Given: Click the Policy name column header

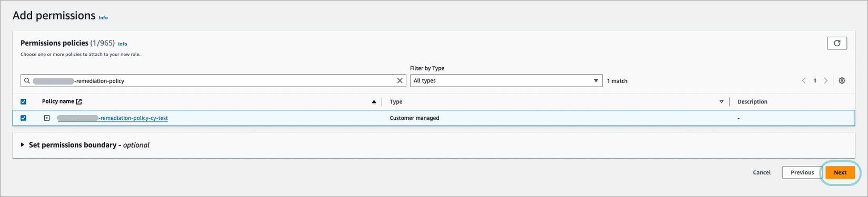Looking at the screenshot, I should (x=58, y=101).
